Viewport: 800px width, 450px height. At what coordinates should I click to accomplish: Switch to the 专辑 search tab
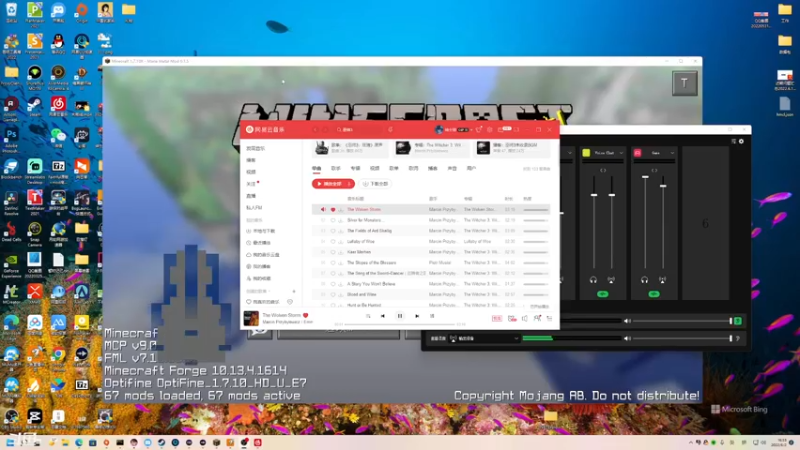(x=355, y=168)
